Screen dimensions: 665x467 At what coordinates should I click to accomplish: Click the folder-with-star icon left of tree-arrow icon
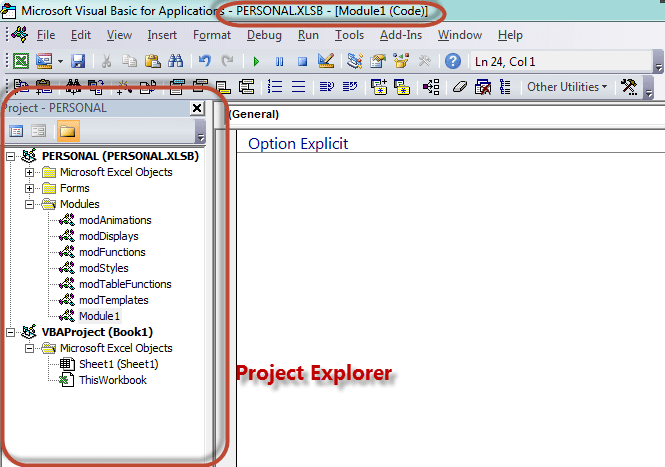coord(402,87)
